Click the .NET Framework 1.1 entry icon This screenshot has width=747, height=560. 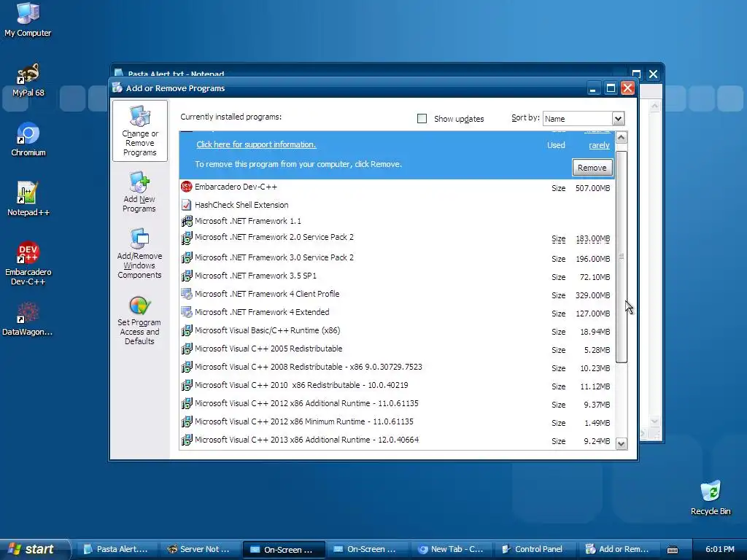point(186,221)
